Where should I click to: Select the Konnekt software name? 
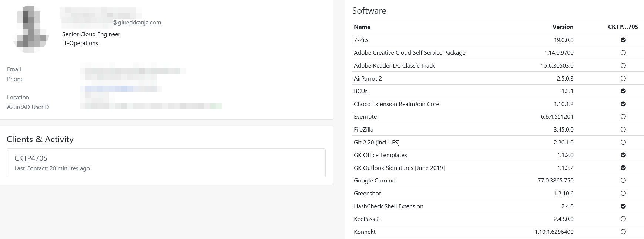point(365,232)
